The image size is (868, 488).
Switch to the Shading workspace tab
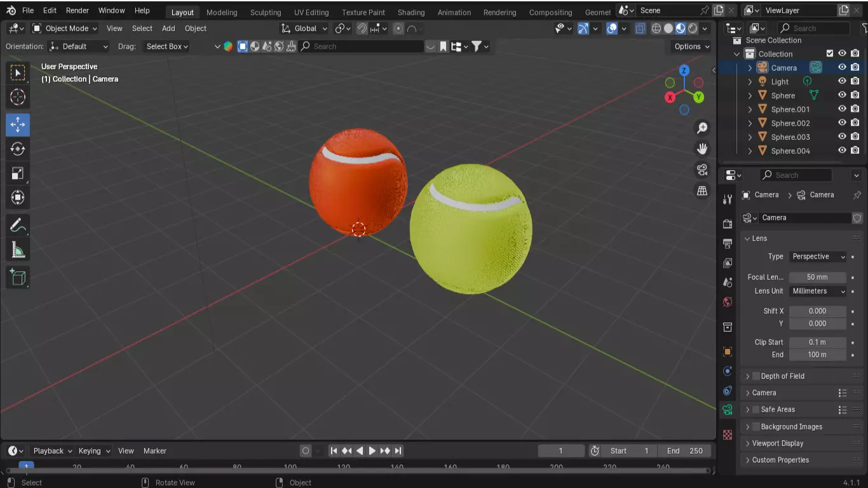point(411,12)
